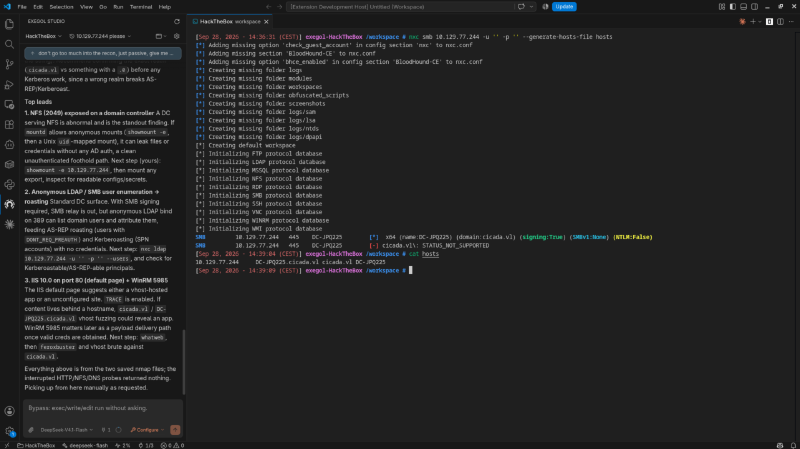Image resolution: width=800 pixels, height=449 pixels.
Task: Select the Exegol Studio activity bar icon
Action: click(9, 204)
